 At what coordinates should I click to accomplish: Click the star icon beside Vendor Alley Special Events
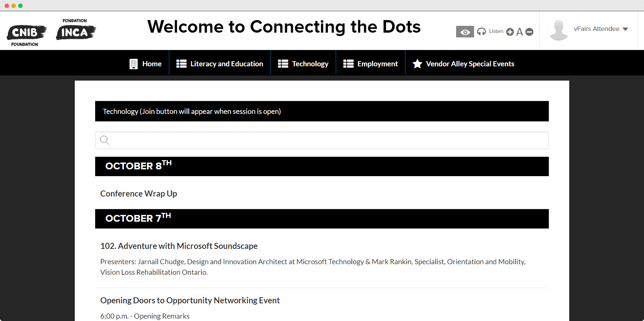click(x=417, y=64)
